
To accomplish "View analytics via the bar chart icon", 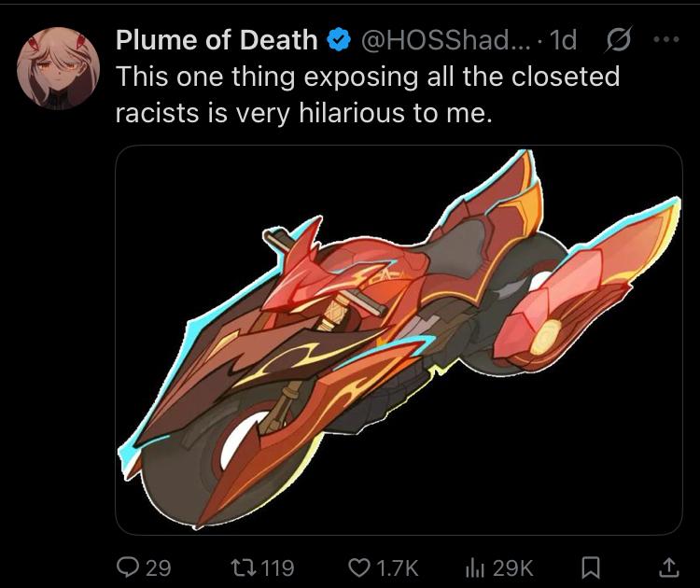I will pyautogui.click(x=474, y=567).
